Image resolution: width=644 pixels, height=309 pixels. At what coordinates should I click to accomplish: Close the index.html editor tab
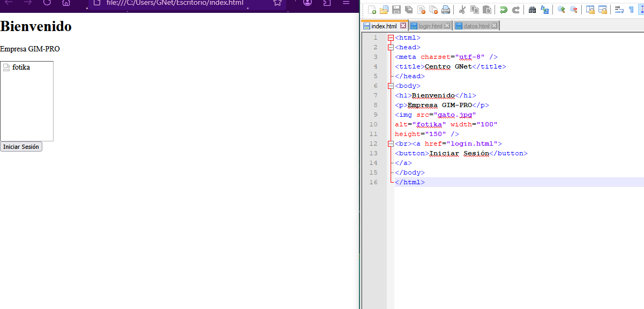pyautogui.click(x=403, y=26)
